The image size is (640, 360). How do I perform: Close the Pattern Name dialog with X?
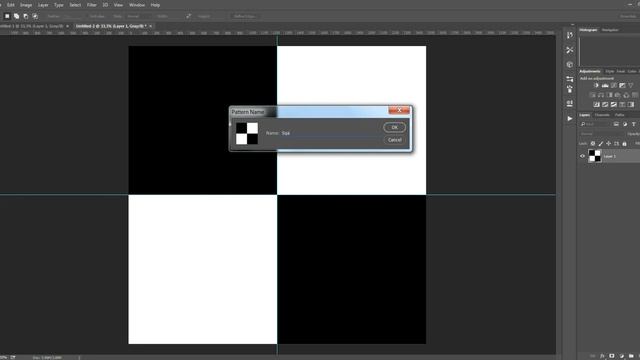(399, 110)
